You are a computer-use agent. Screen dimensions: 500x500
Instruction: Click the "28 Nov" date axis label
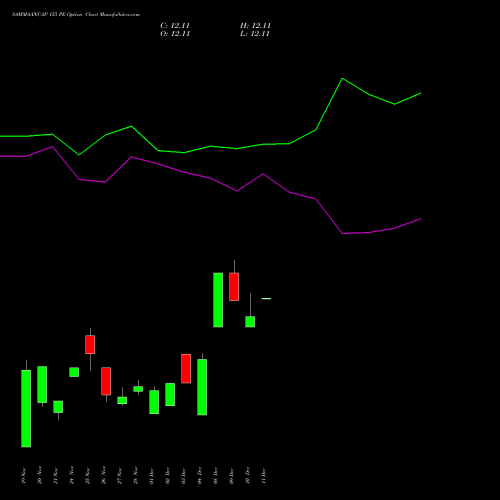pos(136,475)
